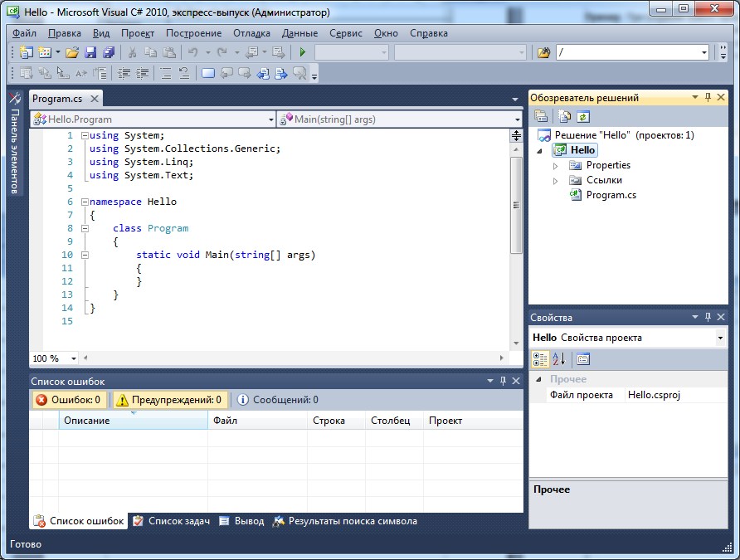This screenshot has height=560, width=740.
Task: Collapse the Прочее category in Properties
Action: click(x=538, y=379)
